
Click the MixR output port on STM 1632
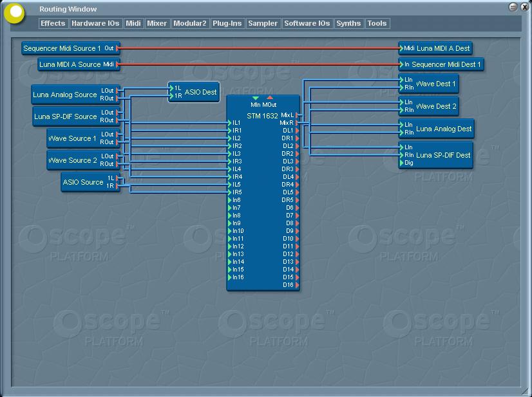(297, 123)
